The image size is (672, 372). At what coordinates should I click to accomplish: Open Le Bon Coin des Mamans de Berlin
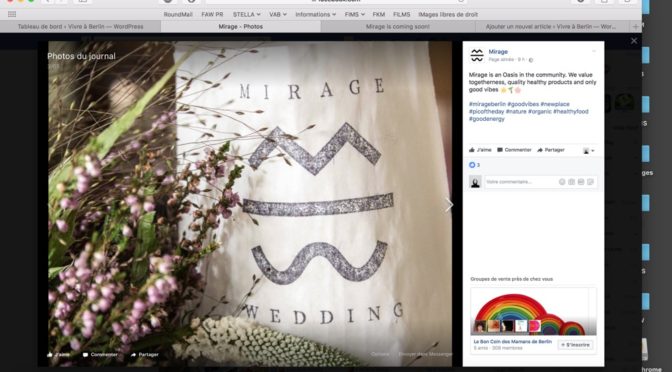513,342
